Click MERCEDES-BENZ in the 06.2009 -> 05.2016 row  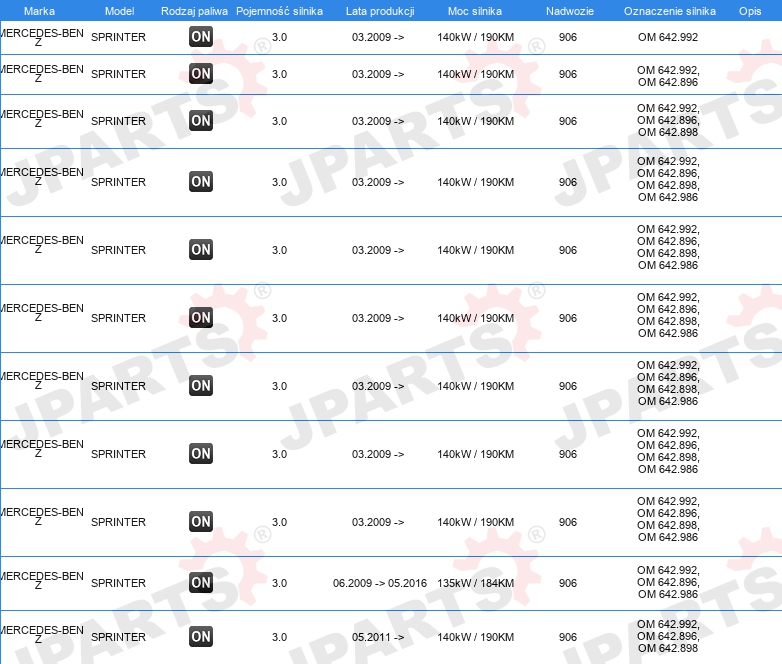pyautogui.click(x=42, y=580)
